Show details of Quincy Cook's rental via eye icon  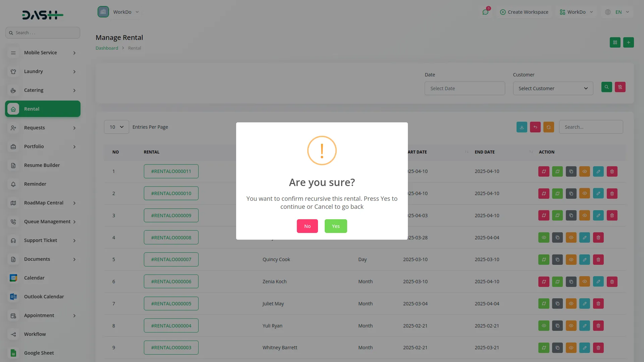tap(571, 259)
